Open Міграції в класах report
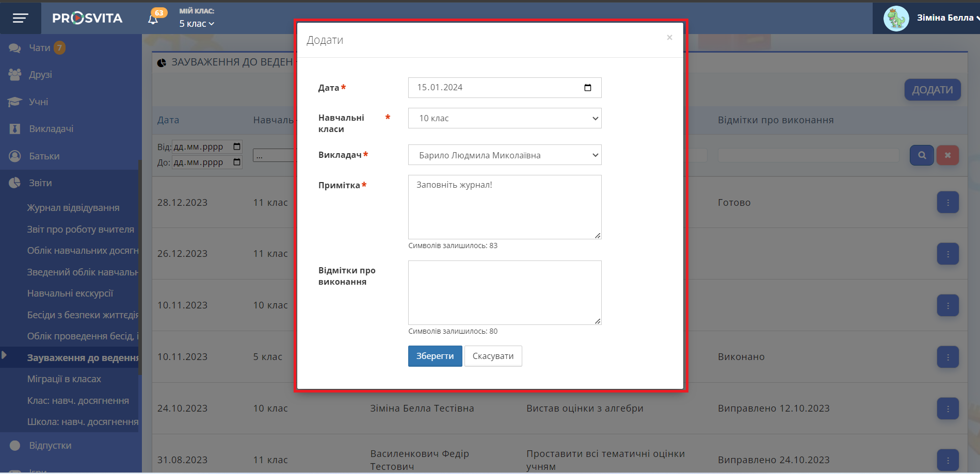980x474 pixels. tap(64, 379)
